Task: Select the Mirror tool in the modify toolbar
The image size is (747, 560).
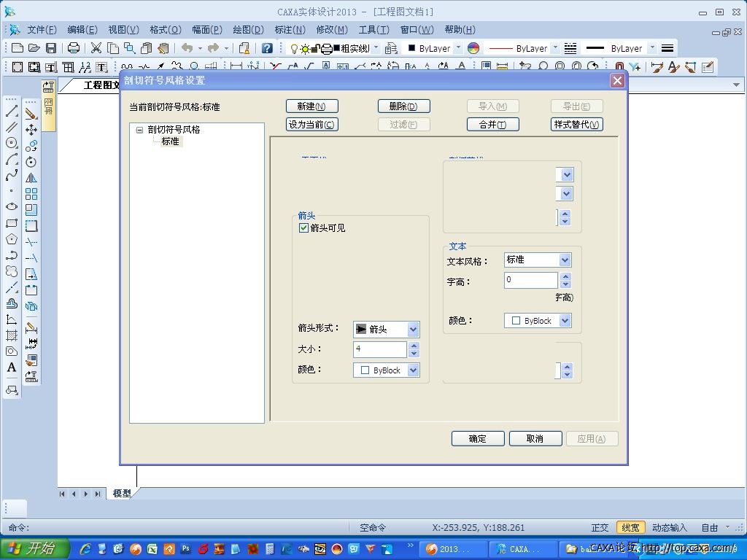Action: pyautogui.click(x=31, y=178)
